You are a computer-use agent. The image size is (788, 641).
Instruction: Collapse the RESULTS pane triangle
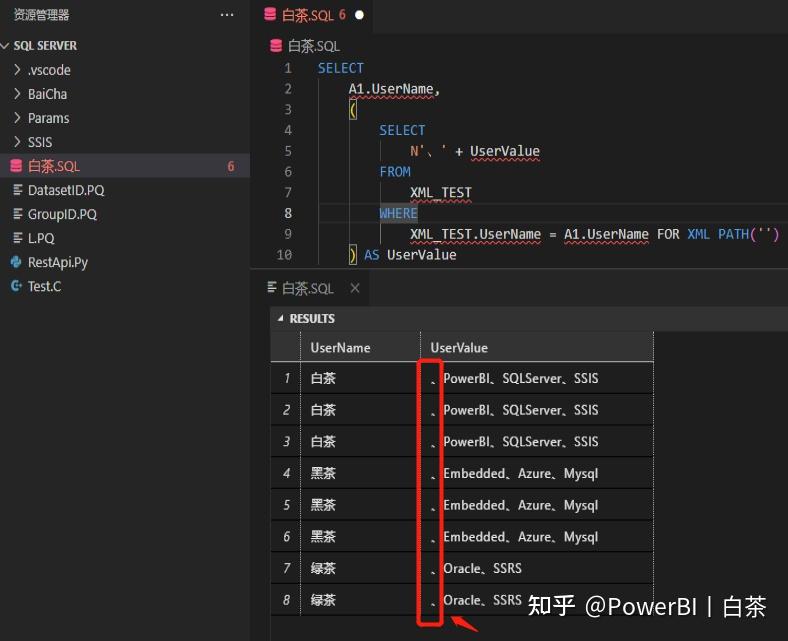280,319
